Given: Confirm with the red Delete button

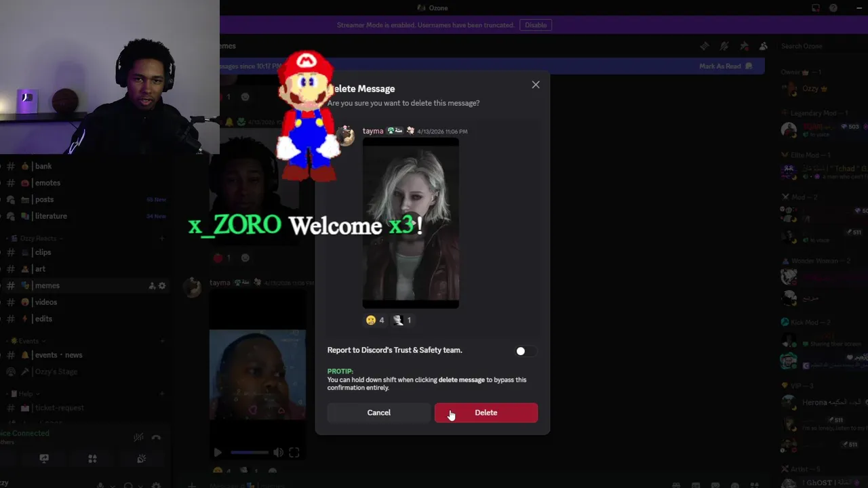Looking at the screenshot, I should pyautogui.click(x=486, y=413).
